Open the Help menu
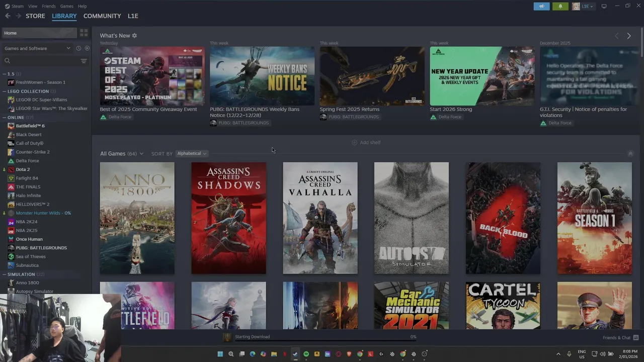 click(82, 6)
